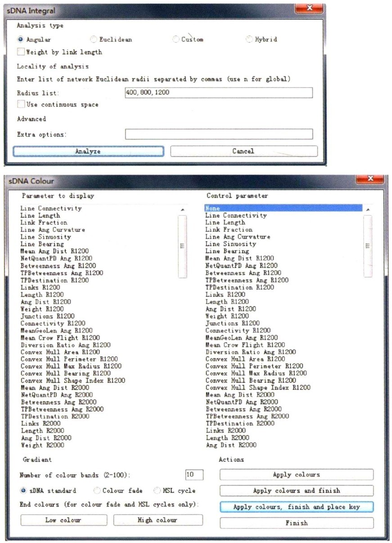Select Link Fraction in Control parameter list
This screenshot has width=392, height=543.
(229, 230)
